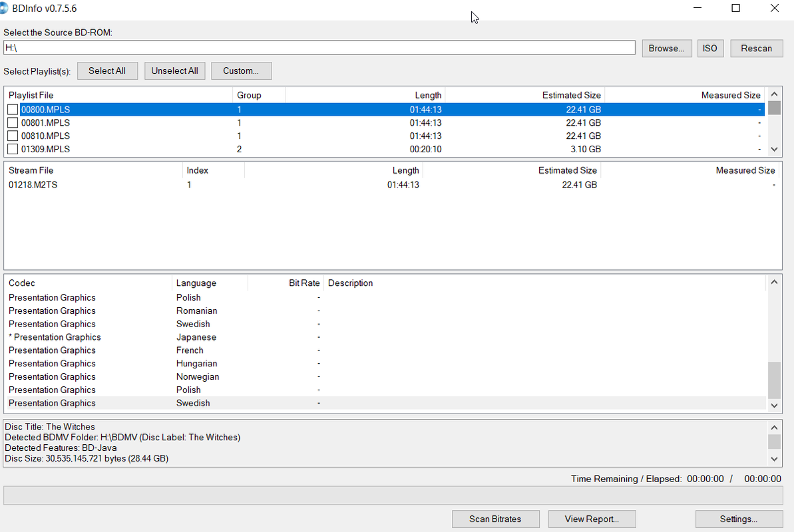The height and width of the screenshot is (532, 794).
Task: Click the Codec column header
Action: click(88, 283)
